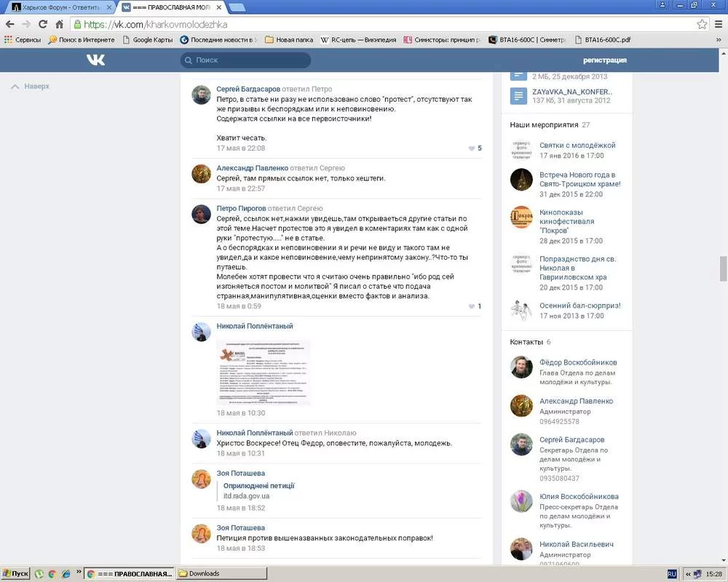Open a new browser tab

coord(237,7)
